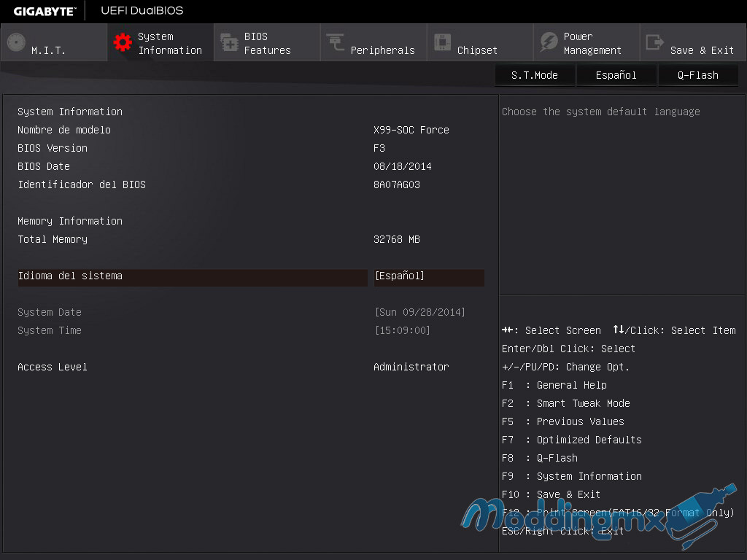Image resolution: width=747 pixels, height=560 pixels.
Task: Click the Total Memory label
Action: pos(53,239)
